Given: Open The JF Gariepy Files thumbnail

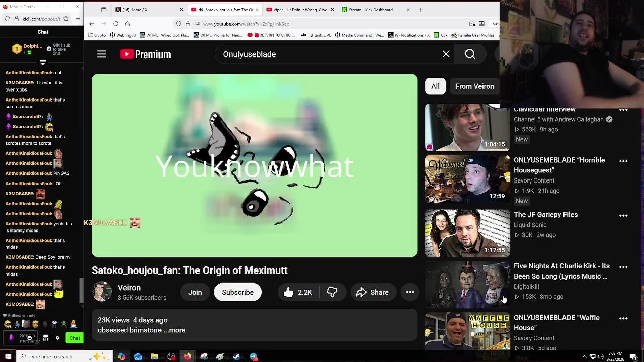Looking at the screenshot, I should (467, 233).
